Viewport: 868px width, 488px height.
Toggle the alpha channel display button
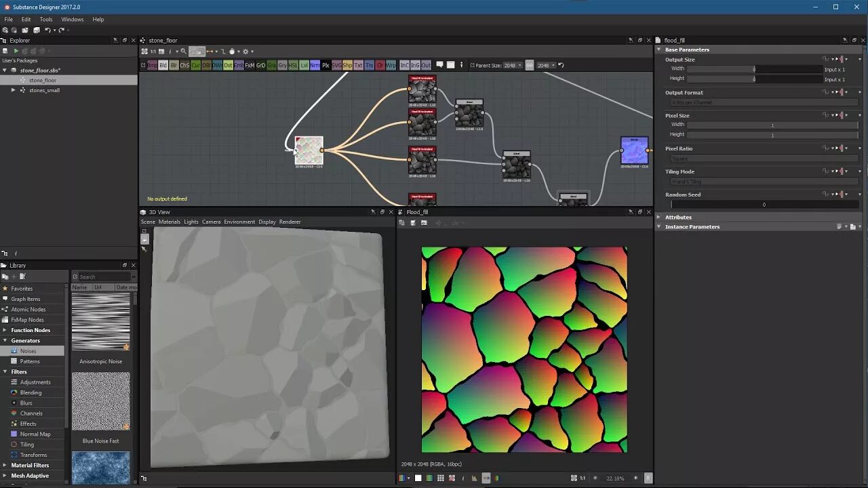(x=418, y=478)
